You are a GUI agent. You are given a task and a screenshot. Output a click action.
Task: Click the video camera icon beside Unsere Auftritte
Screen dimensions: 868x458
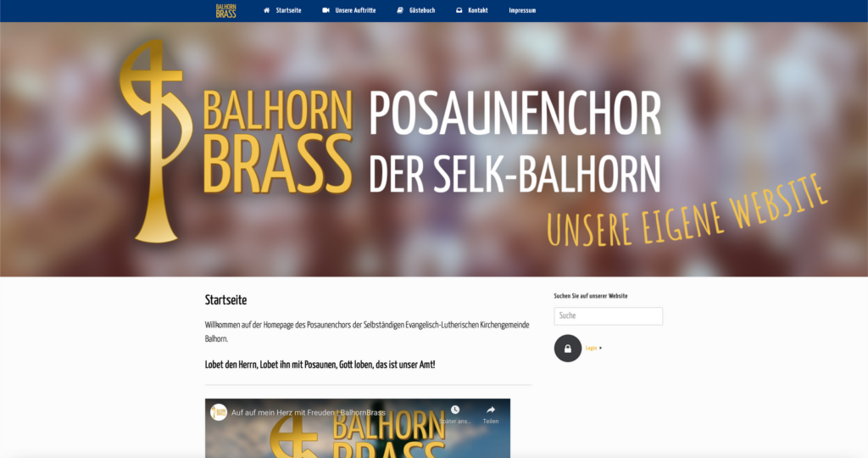click(326, 10)
